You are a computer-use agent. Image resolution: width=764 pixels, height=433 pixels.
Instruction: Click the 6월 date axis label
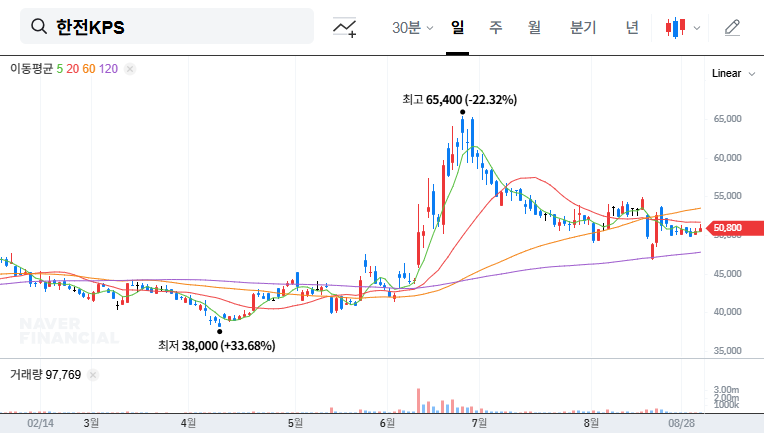point(387,423)
